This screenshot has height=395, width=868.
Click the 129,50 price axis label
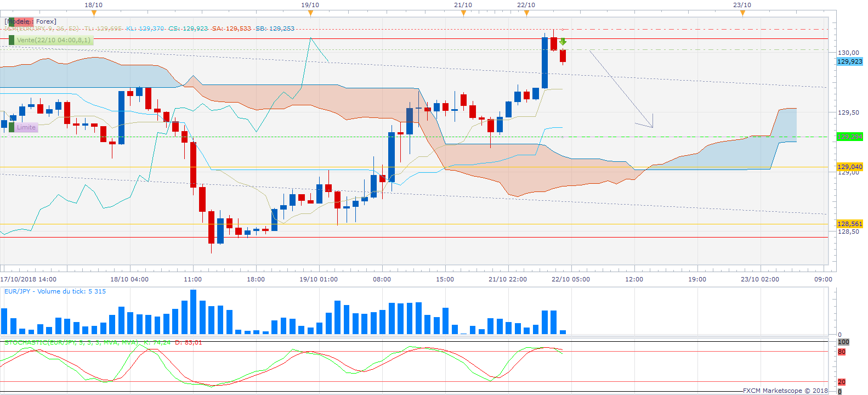[848, 112]
